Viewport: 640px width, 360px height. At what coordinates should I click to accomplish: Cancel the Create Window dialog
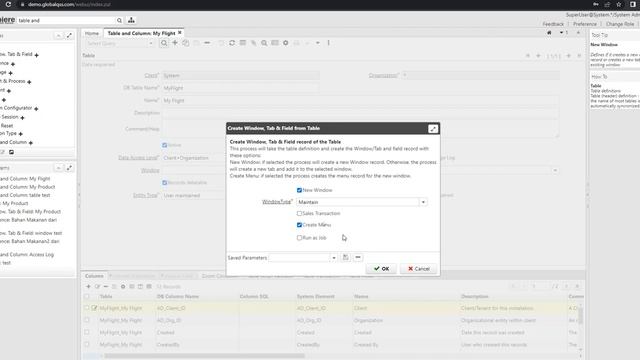pos(418,269)
